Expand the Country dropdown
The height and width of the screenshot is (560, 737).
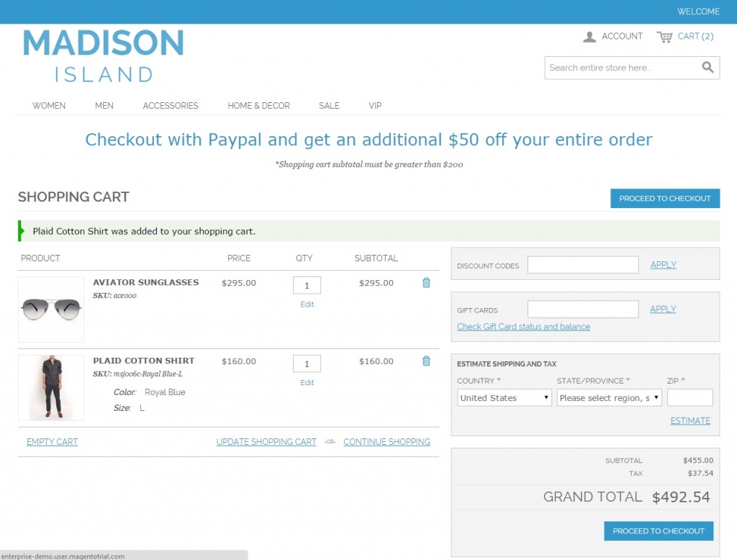click(504, 398)
